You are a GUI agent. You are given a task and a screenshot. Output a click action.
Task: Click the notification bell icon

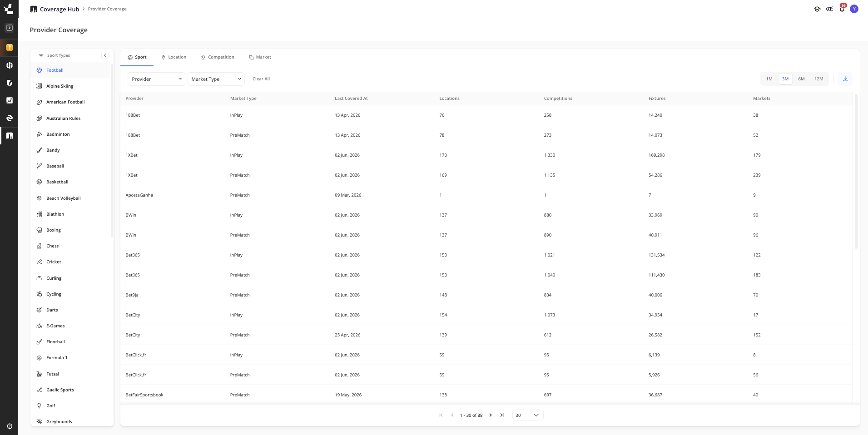842,9
